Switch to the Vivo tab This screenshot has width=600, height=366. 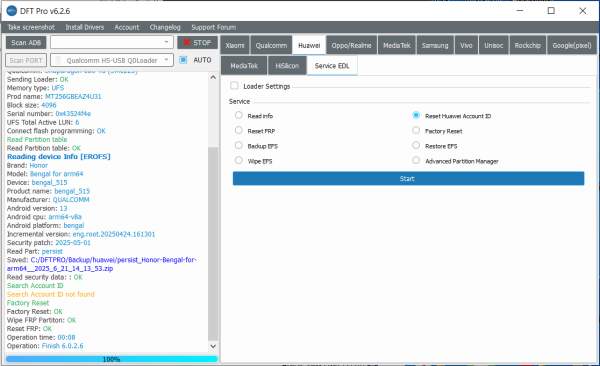coord(466,45)
